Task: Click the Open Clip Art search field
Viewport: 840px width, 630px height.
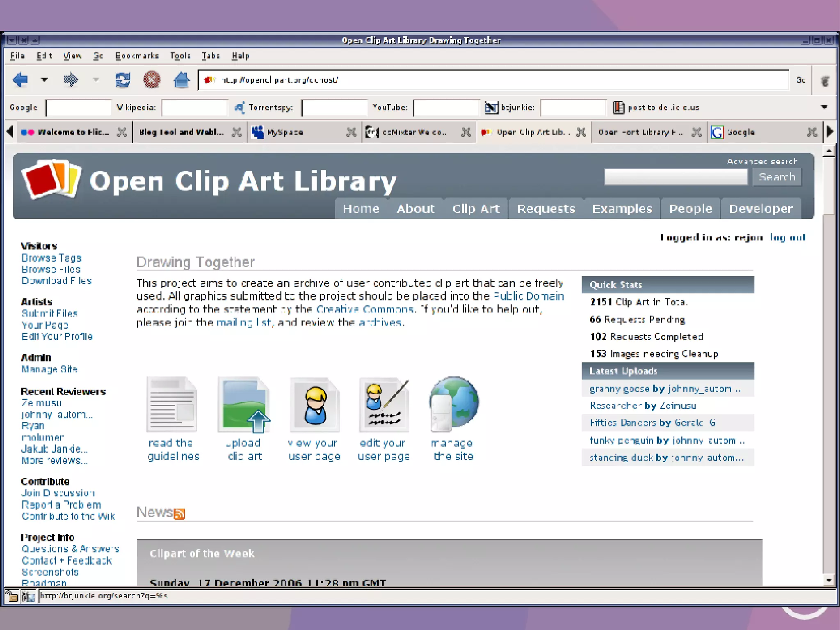Action: point(676,177)
